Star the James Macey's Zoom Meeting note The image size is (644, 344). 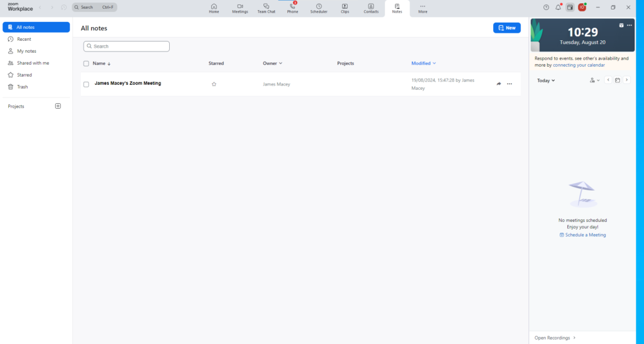214,84
